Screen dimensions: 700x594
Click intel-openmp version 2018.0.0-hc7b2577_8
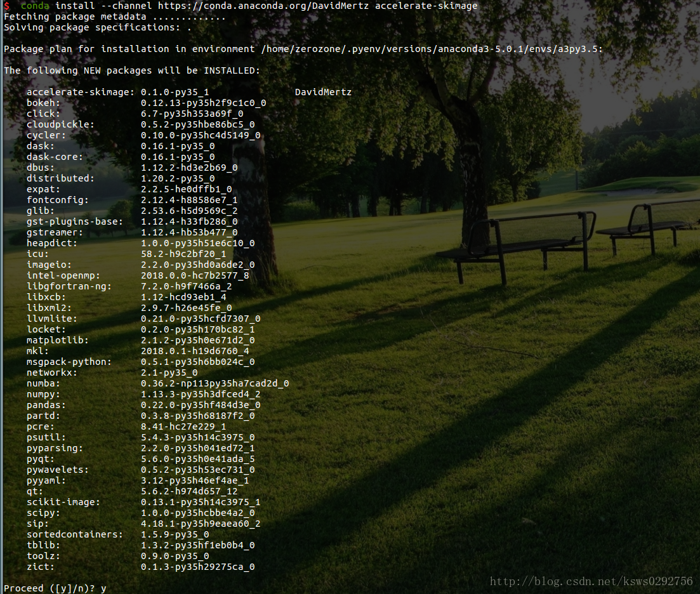[195, 275]
